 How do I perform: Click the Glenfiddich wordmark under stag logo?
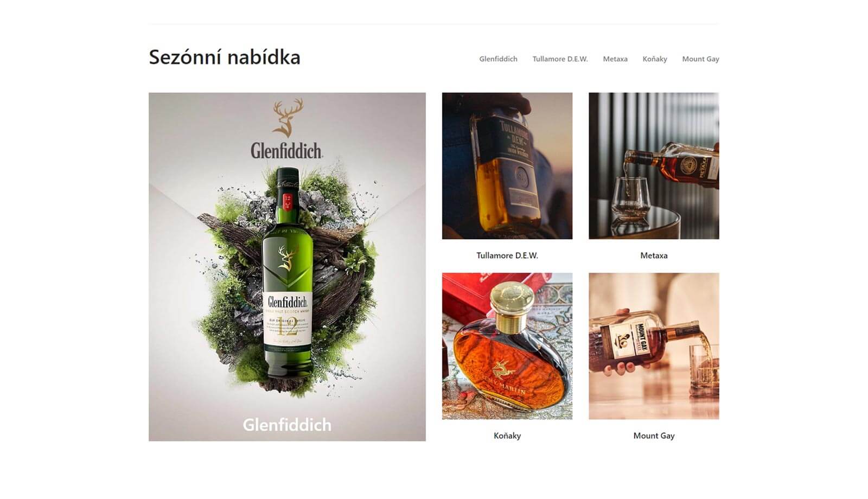(287, 150)
